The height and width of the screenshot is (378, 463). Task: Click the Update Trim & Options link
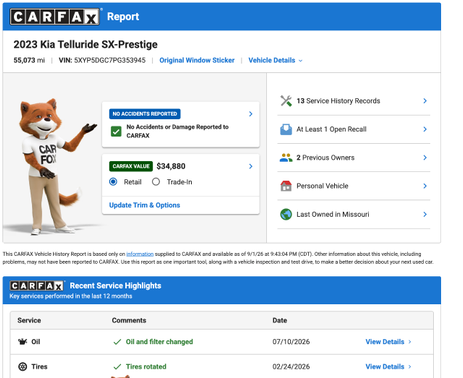coord(145,205)
